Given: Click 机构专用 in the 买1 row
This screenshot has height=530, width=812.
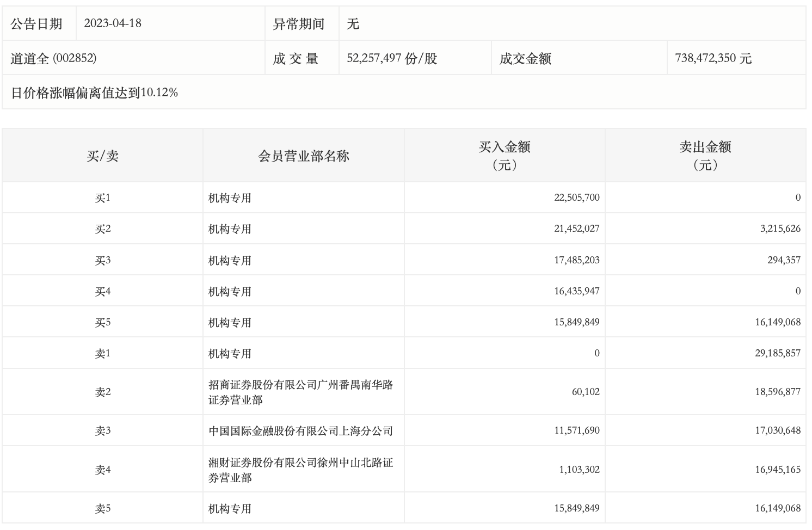Looking at the screenshot, I should coord(230,198).
